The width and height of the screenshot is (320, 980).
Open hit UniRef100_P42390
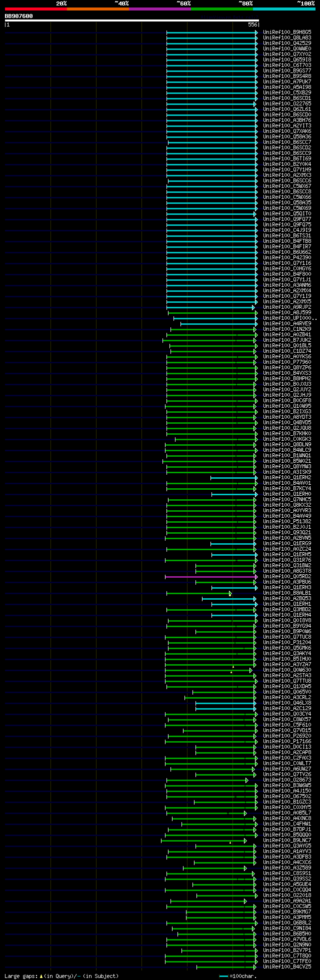287,257
